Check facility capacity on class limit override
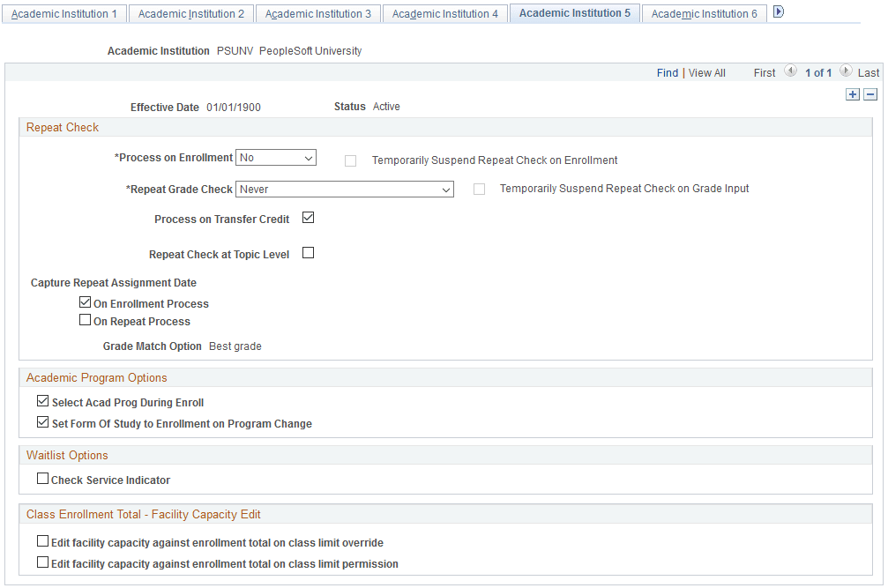Image resolution: width=888 pixels, height=588 pixels. 42,541
